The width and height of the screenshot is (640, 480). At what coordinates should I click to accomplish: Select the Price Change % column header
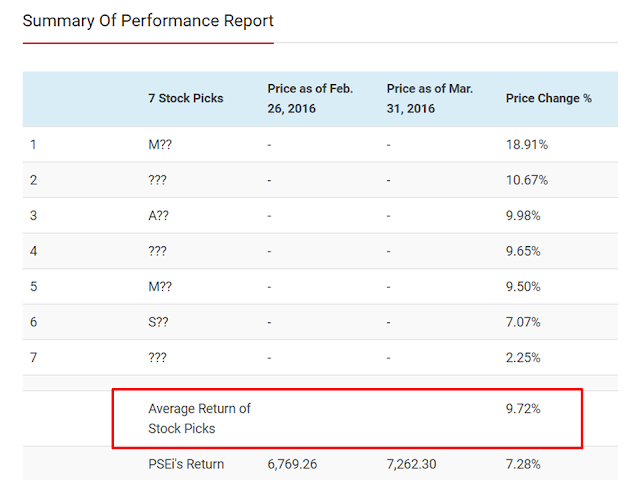(549, 98)
